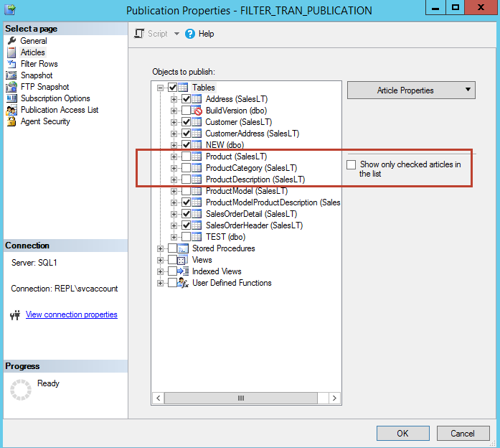Open View connection properties link

click(71, 314)
